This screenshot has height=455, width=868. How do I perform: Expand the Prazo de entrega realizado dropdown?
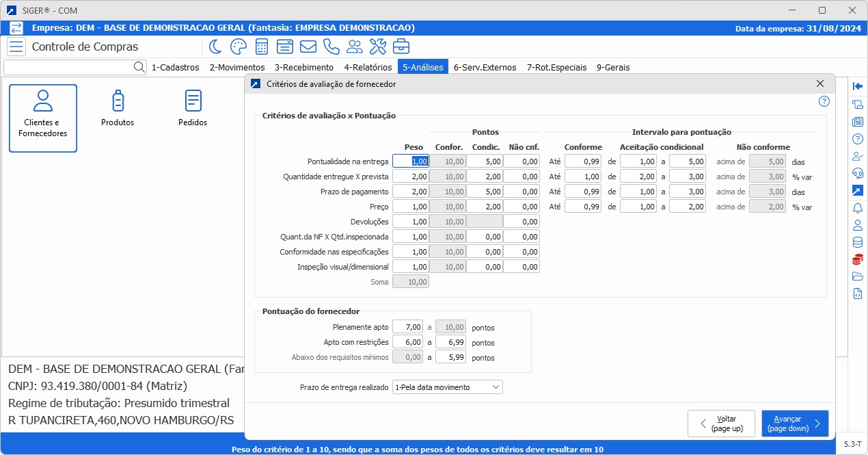[448, 387]
